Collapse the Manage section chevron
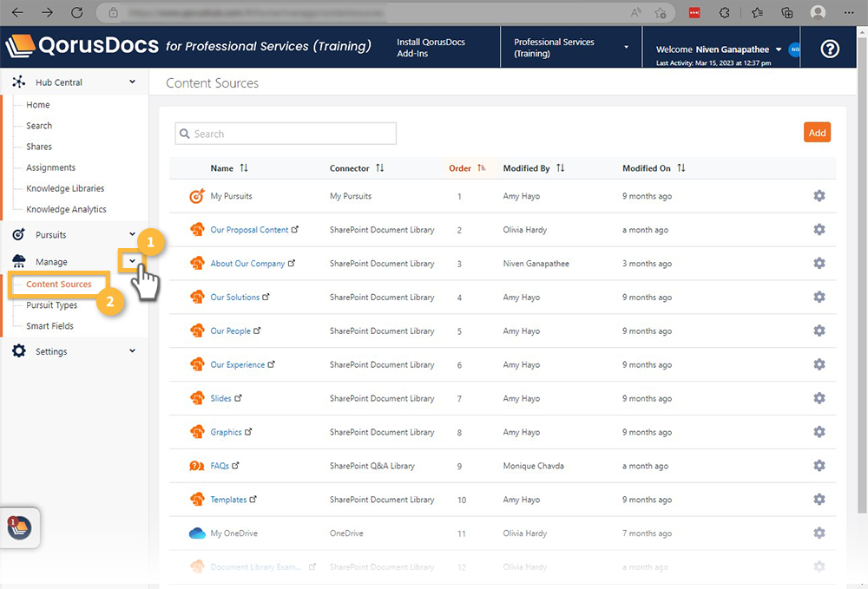Viewport: 868px width, 589px height. (x=132, y=261)
